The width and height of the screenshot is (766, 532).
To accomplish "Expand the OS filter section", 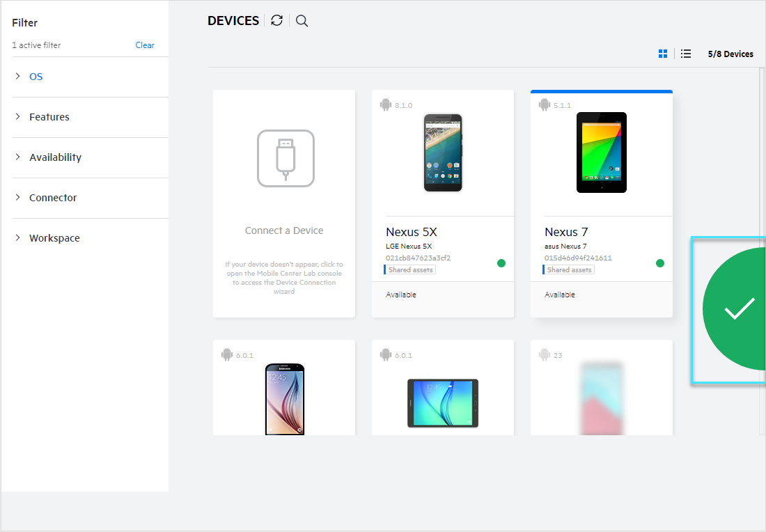I will pyautogui.click(x=36, y=77).
